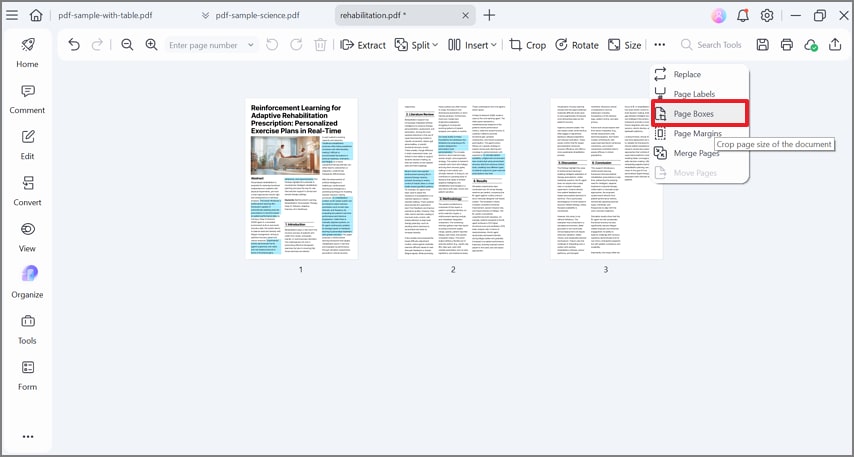Rotate pages counterclockwise
The width and height of the screenshot is (854, 457).
tap(272, 45)
